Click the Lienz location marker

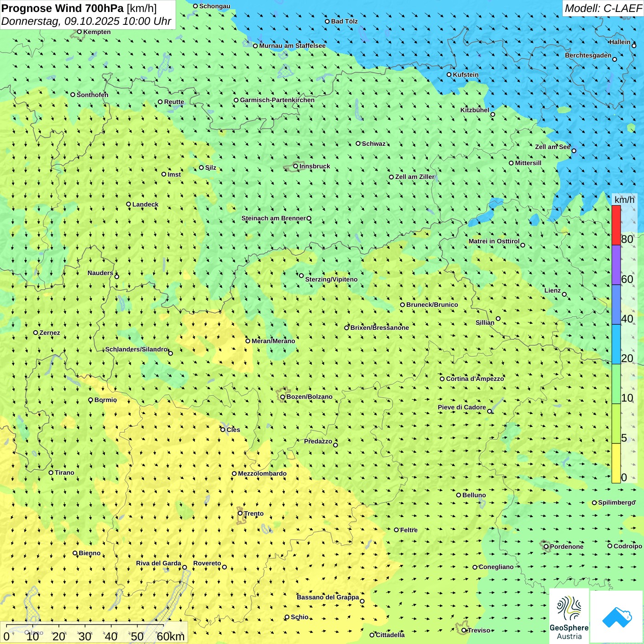click(564, 294)
